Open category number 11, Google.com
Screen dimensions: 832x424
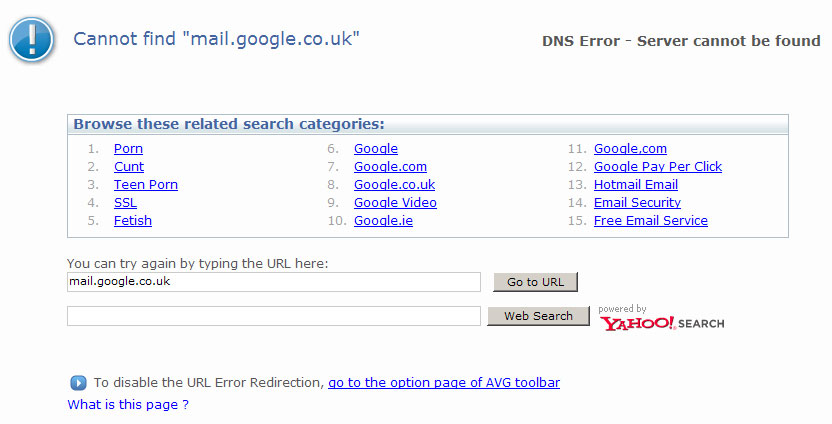[x=630, y=149]
